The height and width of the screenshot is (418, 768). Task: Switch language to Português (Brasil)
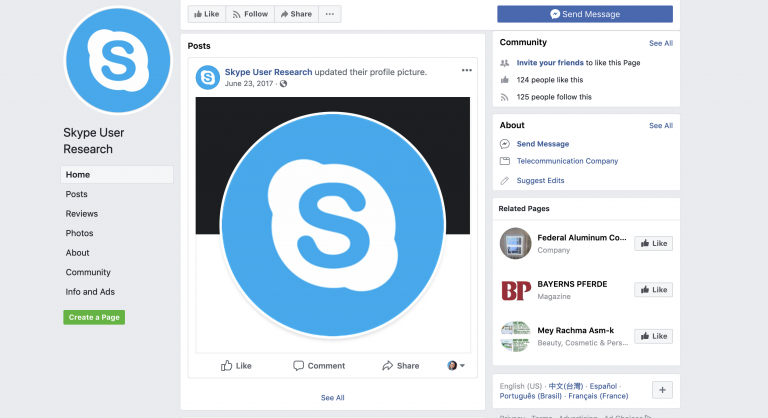click(530, 396)
